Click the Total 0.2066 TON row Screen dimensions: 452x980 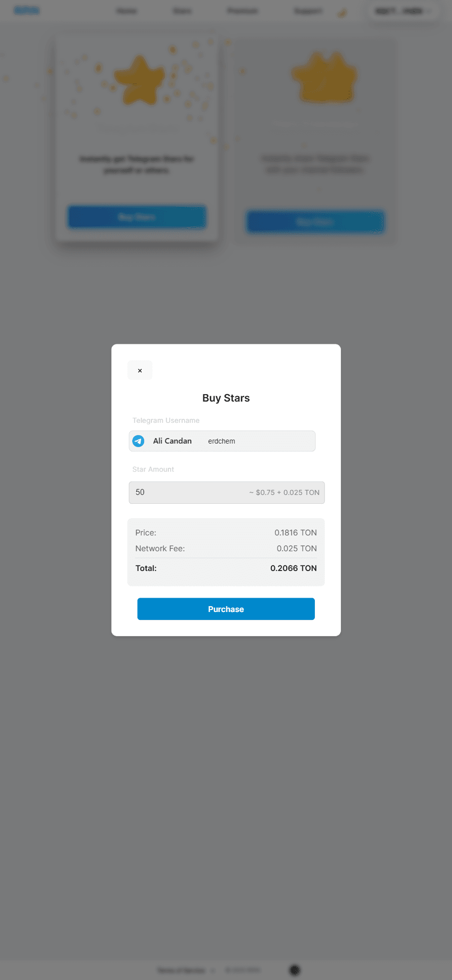[x=226, y=569]
